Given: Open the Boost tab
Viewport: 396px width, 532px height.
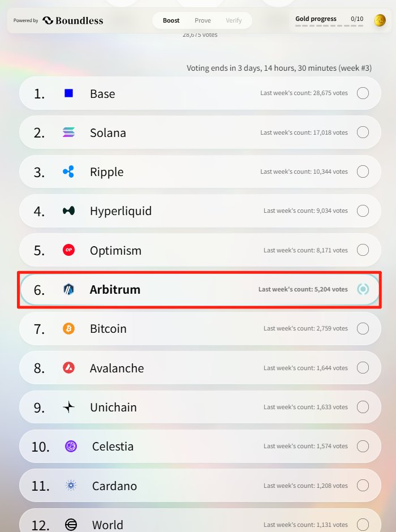Looking at the screenshot, I should [x=171, y=20].
